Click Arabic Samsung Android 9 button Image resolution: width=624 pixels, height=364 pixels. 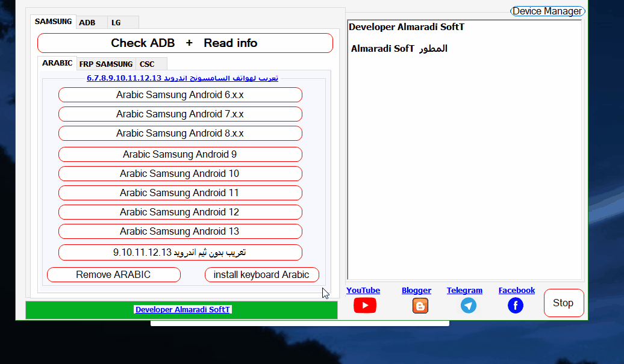click(180, 154)
